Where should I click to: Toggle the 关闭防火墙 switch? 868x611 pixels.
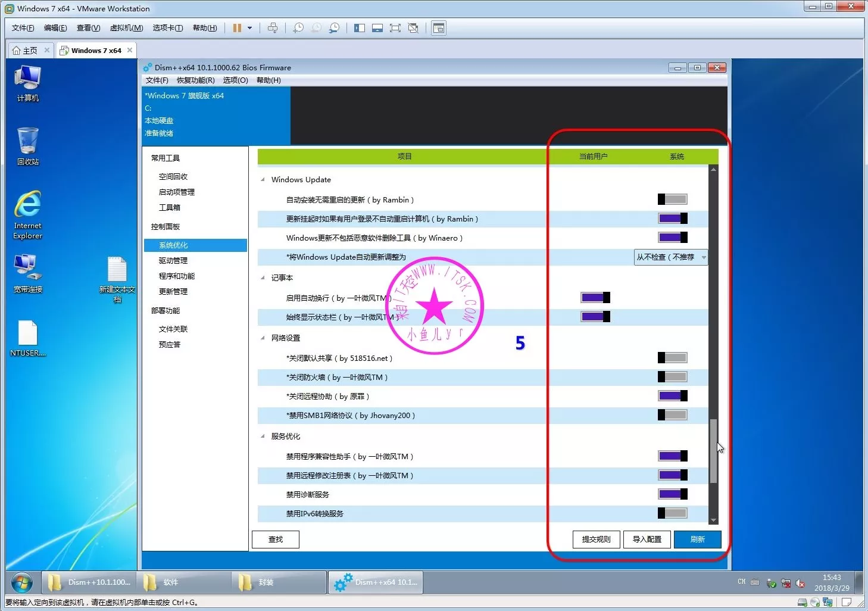tap(672, 377)
